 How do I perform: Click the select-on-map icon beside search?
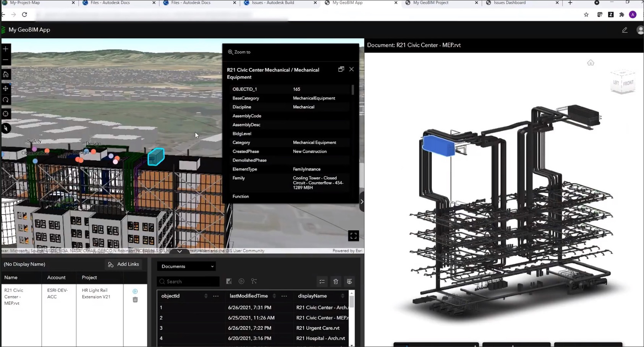point(229,281)
